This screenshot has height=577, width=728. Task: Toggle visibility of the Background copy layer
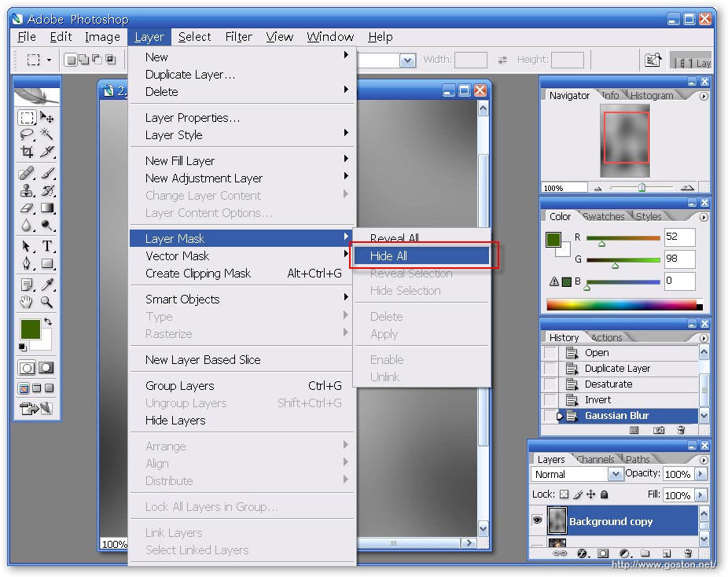click(537, 520)
